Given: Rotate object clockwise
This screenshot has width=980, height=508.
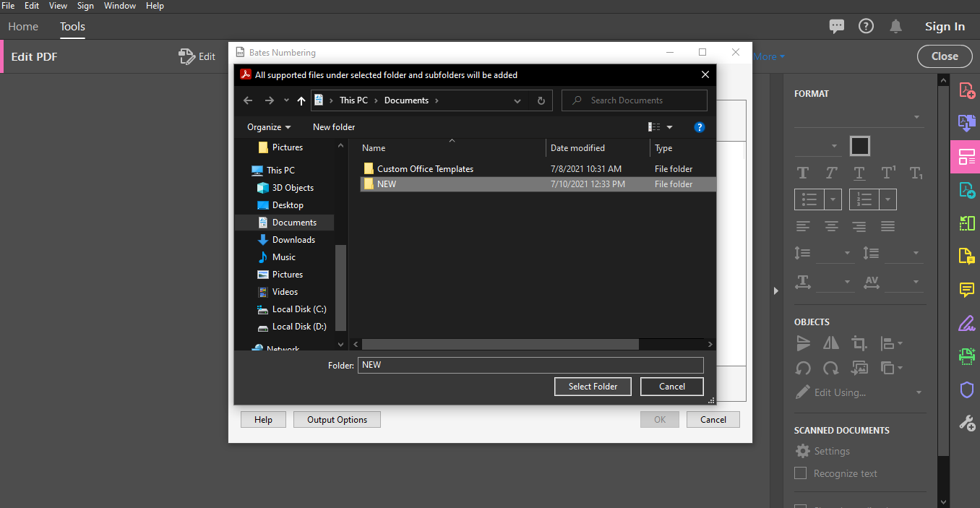Looking at the screenshot, I should point(830,368).
